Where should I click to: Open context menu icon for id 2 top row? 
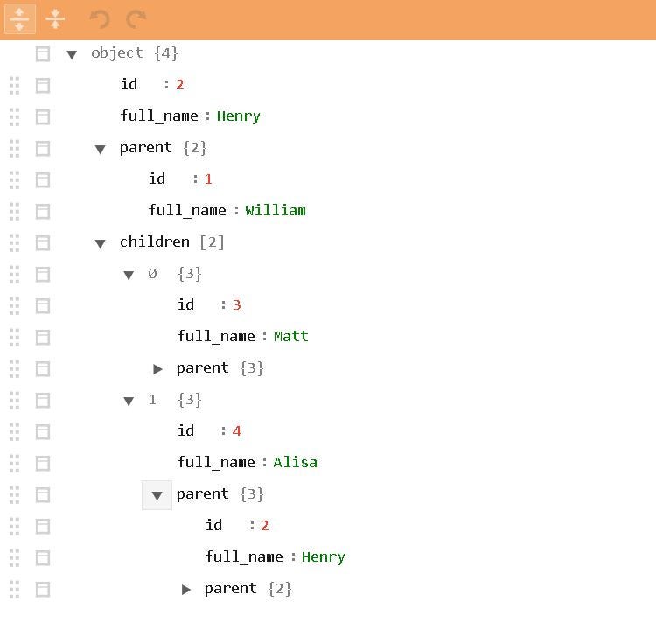coord(43,86)
